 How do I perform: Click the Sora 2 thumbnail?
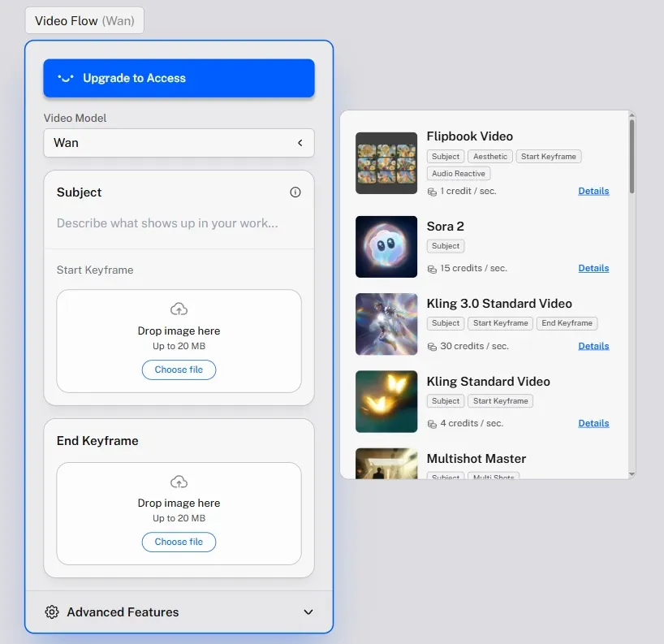coord(386,247)
